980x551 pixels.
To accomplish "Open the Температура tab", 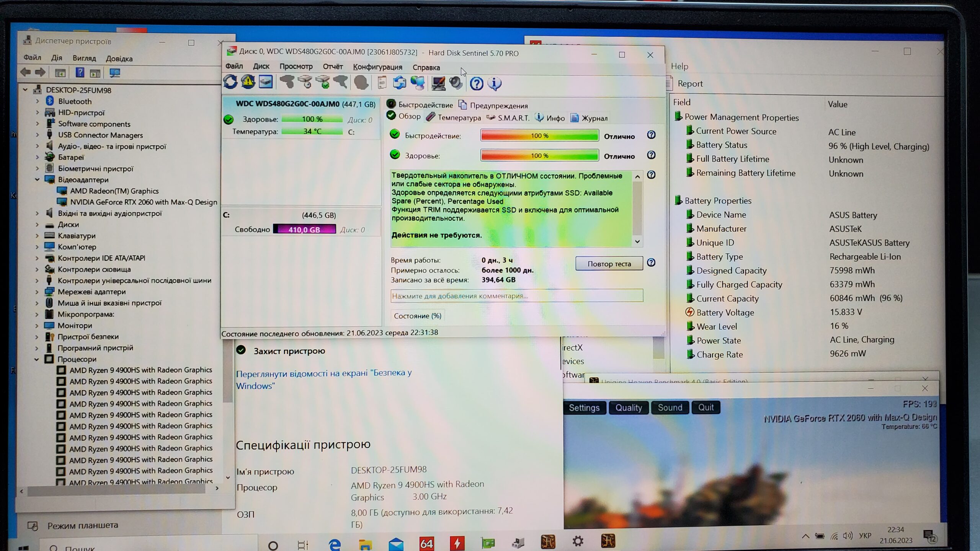I will click(x=459, y=118).
